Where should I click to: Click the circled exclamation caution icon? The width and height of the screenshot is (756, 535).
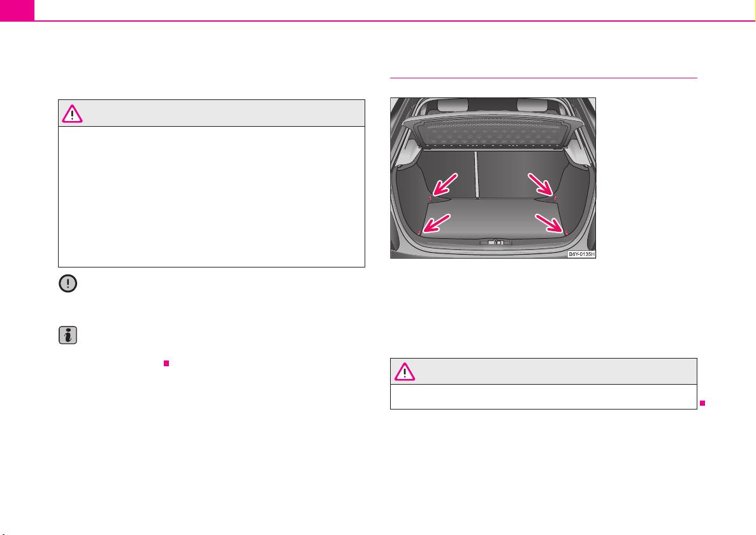click(68, 283)
